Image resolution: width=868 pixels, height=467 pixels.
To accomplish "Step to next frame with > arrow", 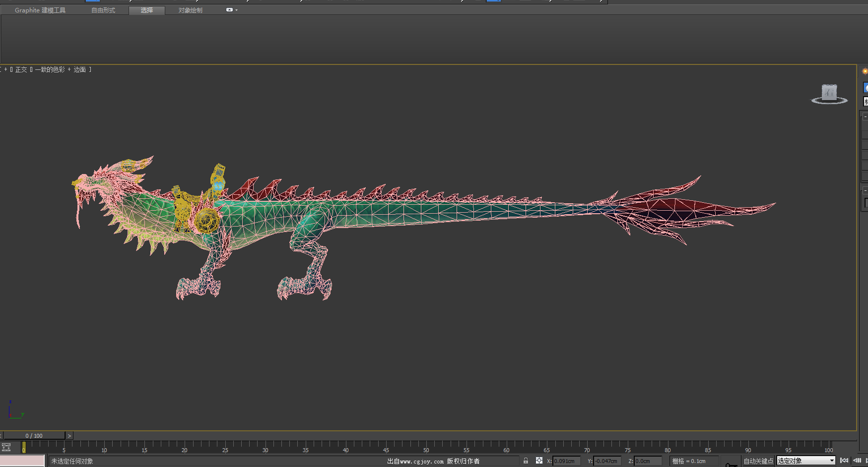I will (69, 436).
